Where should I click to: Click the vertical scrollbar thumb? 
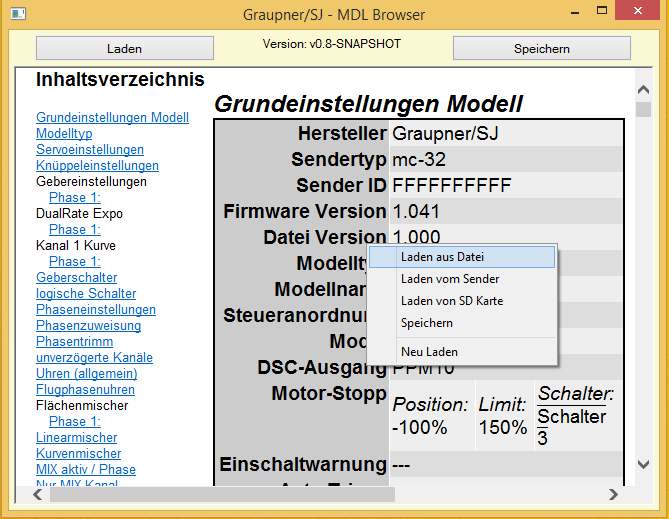(x=643, y=110)
